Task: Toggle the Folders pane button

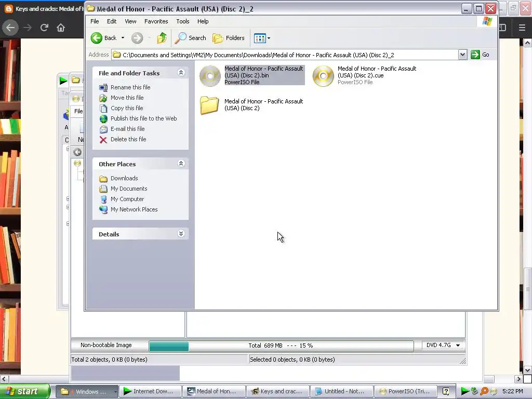Action: (229, 38)
